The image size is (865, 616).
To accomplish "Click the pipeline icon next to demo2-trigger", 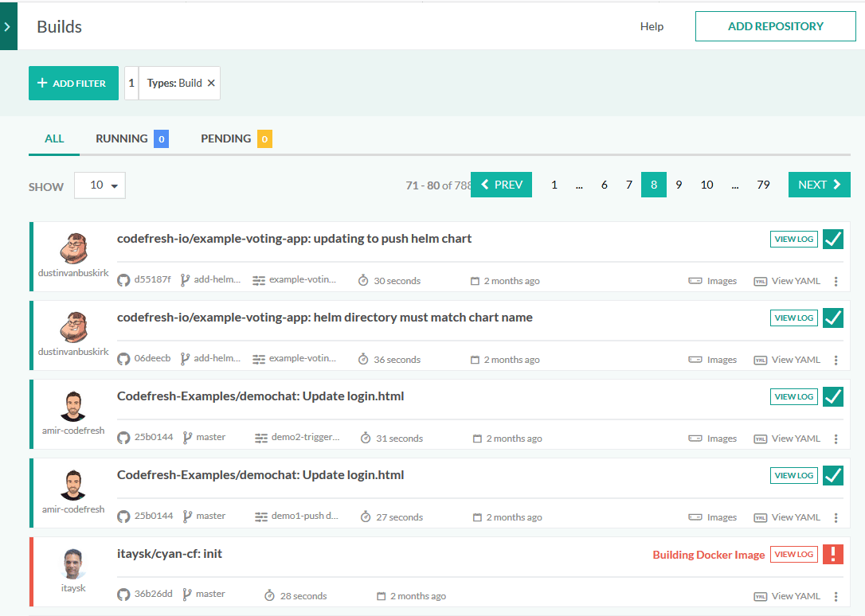I will (260, 438).
